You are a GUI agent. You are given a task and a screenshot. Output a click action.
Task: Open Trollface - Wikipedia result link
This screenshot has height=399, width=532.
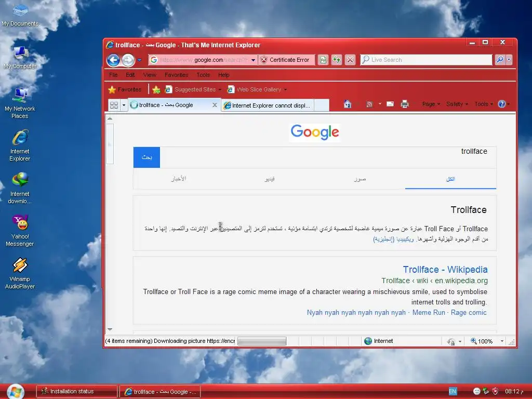445,270
